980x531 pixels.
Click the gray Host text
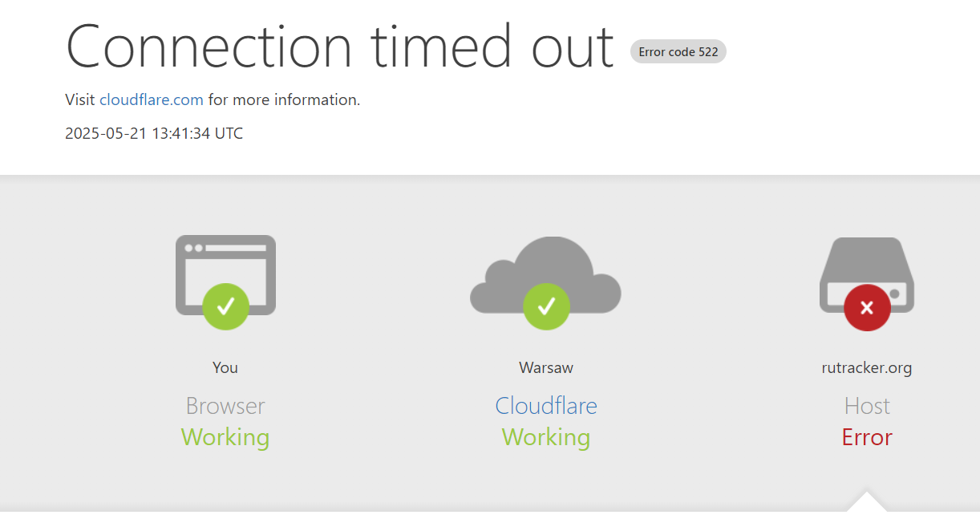(867, 406)
